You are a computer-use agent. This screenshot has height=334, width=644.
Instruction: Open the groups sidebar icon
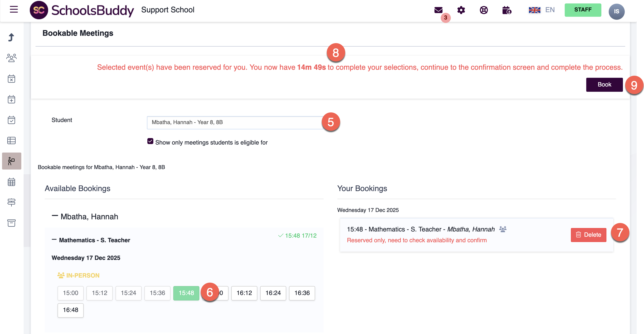tap(11, 58)
